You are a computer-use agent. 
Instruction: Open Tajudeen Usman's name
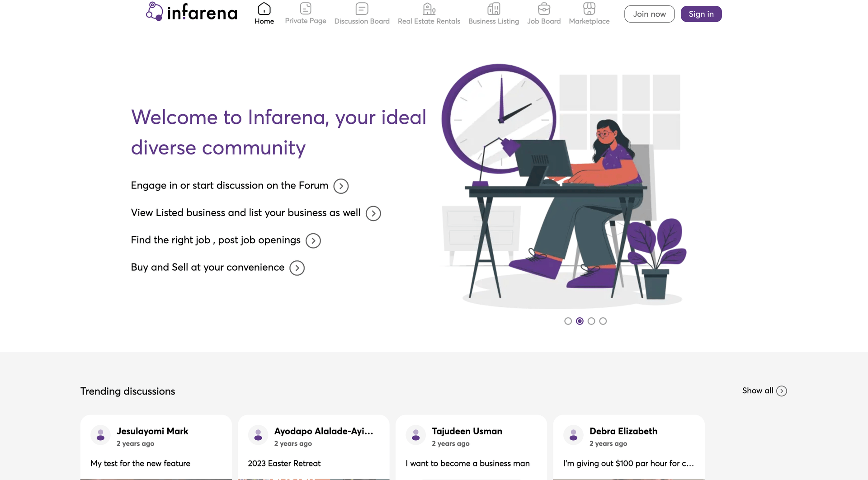tap(467, 431)
